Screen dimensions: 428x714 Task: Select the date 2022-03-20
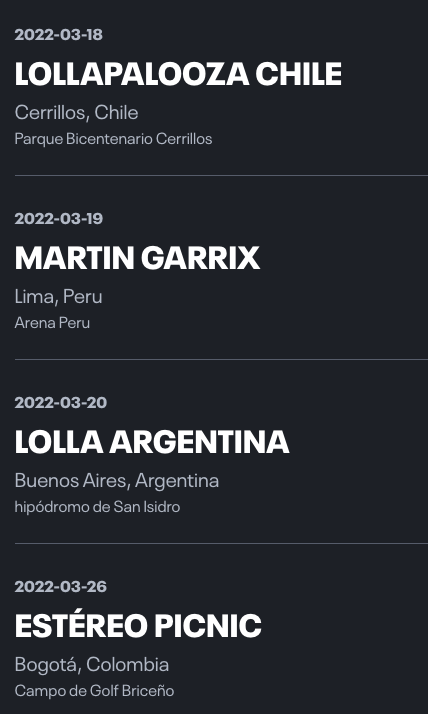[x=61, y=403]
